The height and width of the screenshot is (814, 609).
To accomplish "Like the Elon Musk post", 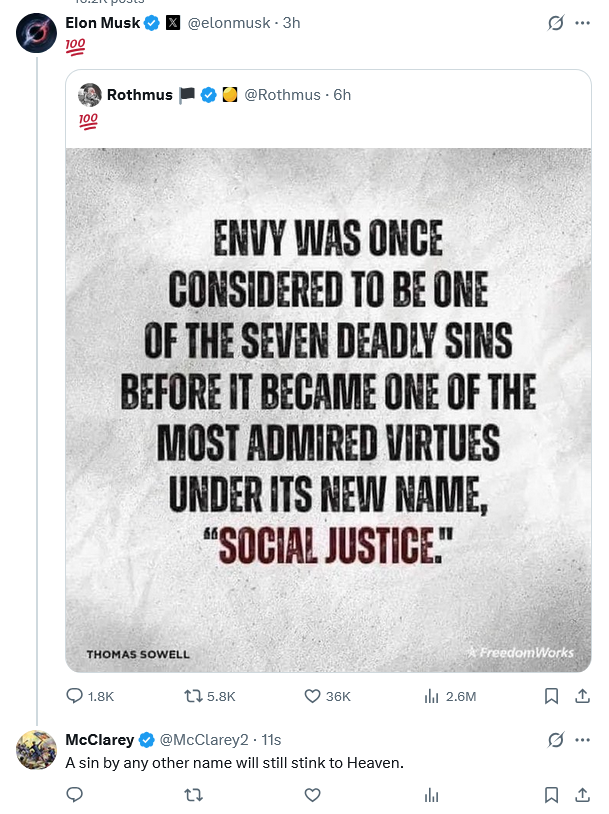I will tap(312, 696).
